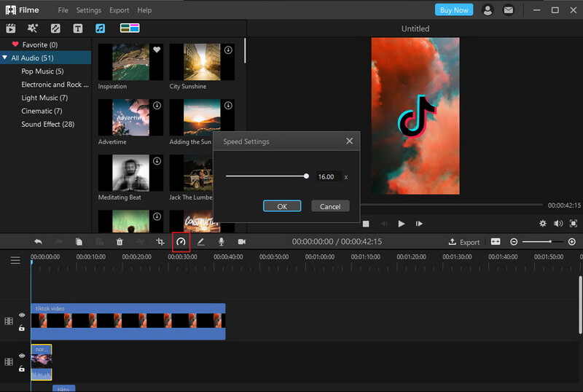Open the Text tab icon

tap(78, 28)
